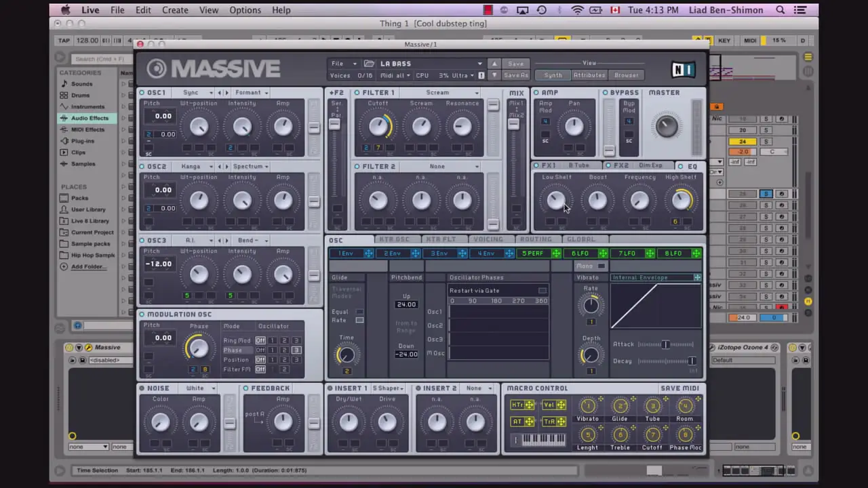Load next preset with down arrow
The height and width of the screenshot is (488, 868).
(x=494, y=75)
